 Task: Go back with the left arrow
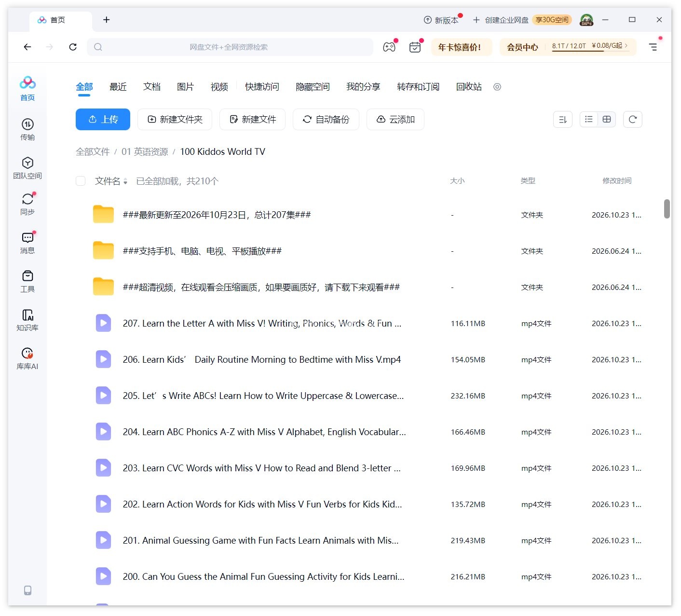tap(27, 47)
